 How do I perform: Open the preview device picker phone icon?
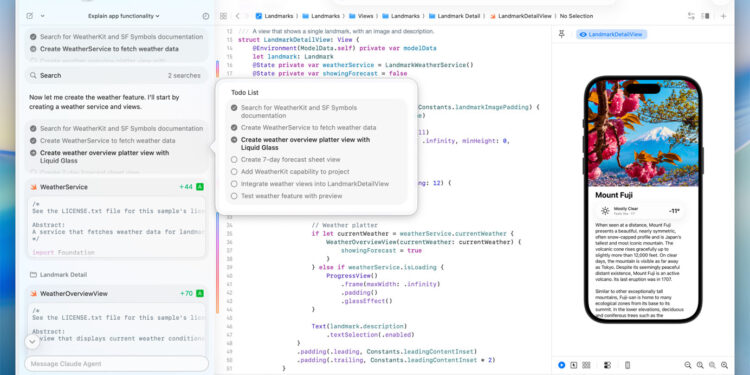[x=628, y=365]
